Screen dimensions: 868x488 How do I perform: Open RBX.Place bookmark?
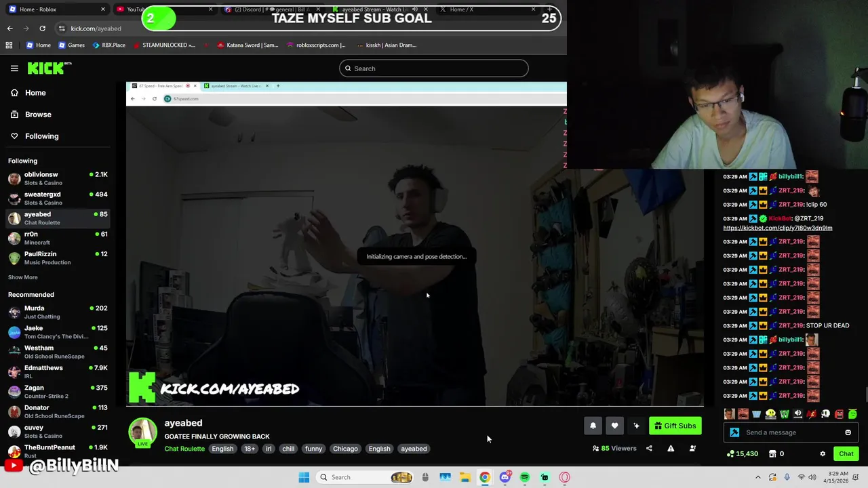coord(108,45)
